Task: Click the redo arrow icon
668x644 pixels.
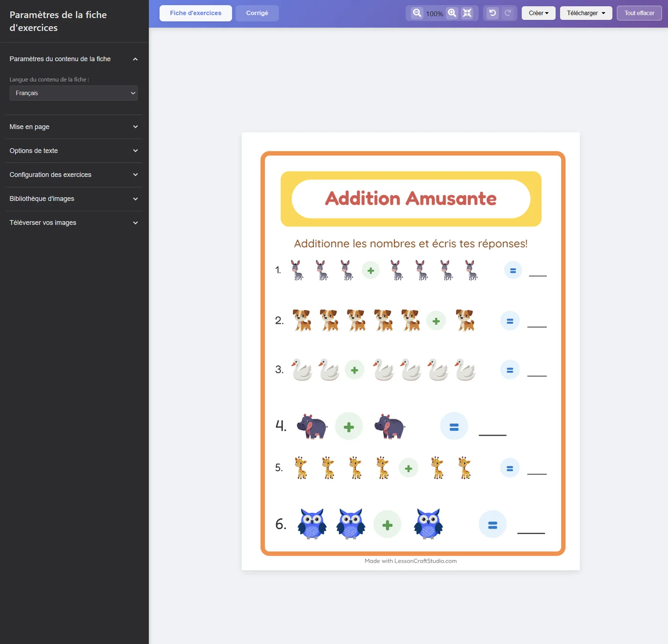Action: click(508, 13)
